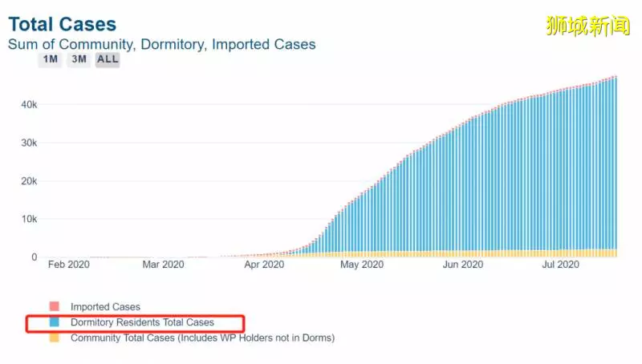Toggle Dormitory Residents Total Cases legend label
Screen dimensions: 642x364
pyautogui.click(x=142, y=322)
